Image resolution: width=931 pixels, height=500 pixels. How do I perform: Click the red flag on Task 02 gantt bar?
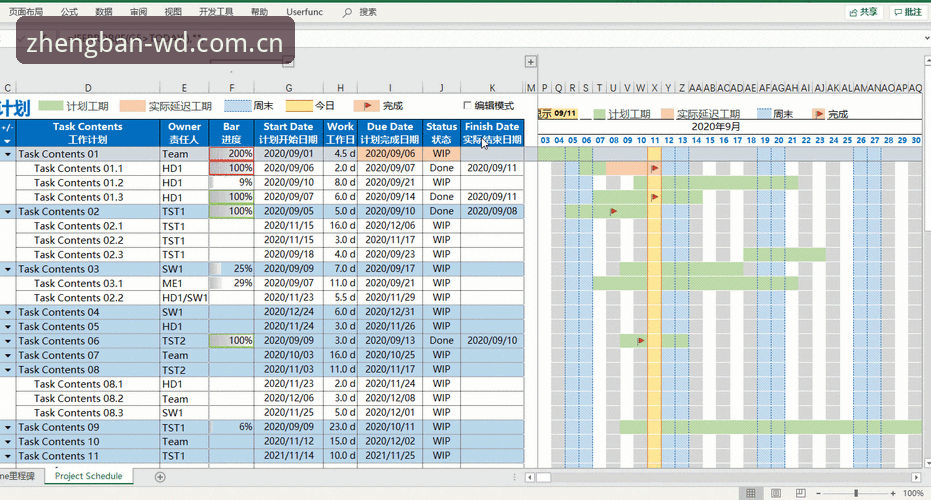(613, 211)
